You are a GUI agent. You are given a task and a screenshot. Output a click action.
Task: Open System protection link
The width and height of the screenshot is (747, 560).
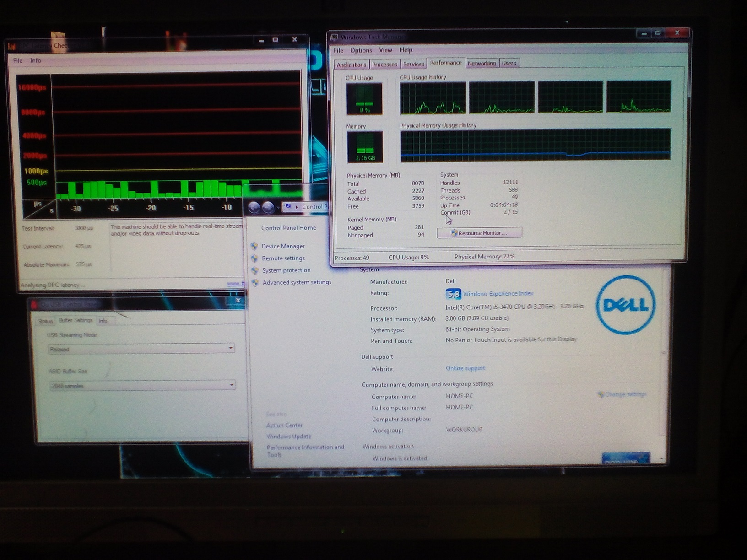287,270
